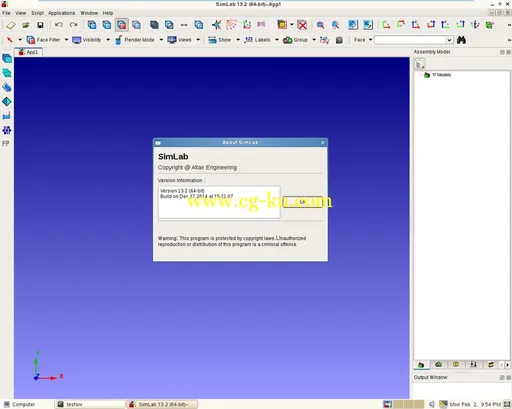Click the new document eraser-shaped icon

(x=11, y=25)
